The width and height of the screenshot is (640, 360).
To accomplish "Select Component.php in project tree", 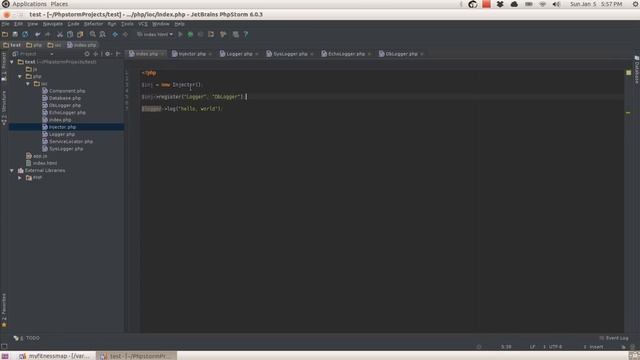I will 67,91.
